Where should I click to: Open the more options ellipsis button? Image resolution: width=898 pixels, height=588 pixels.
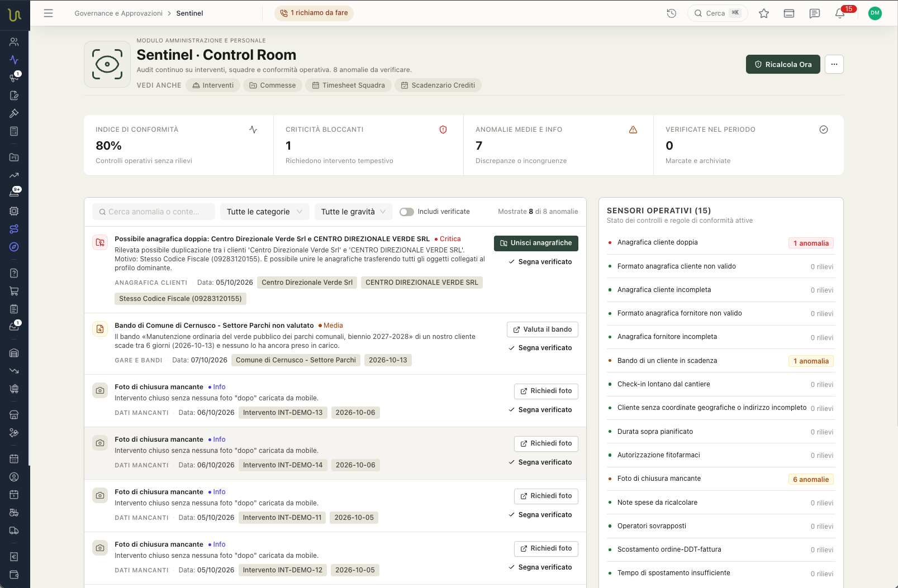[834, 64]
